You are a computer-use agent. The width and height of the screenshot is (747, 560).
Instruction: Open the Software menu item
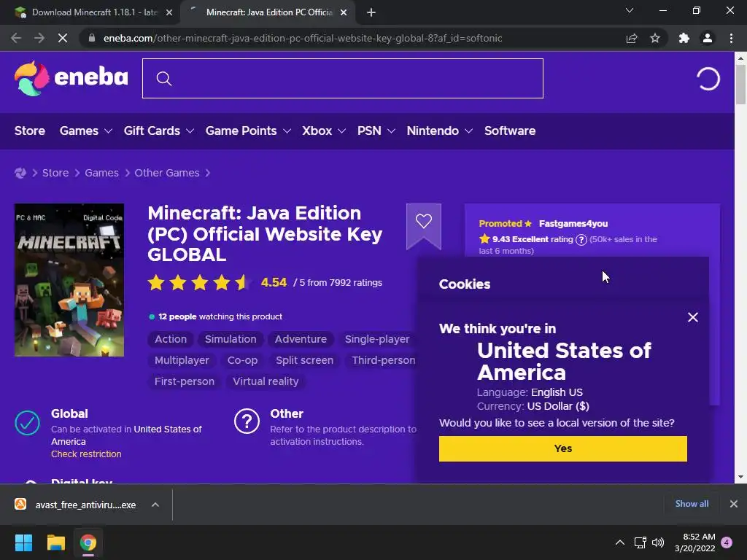pyautogui.click(x=510, y=131)
